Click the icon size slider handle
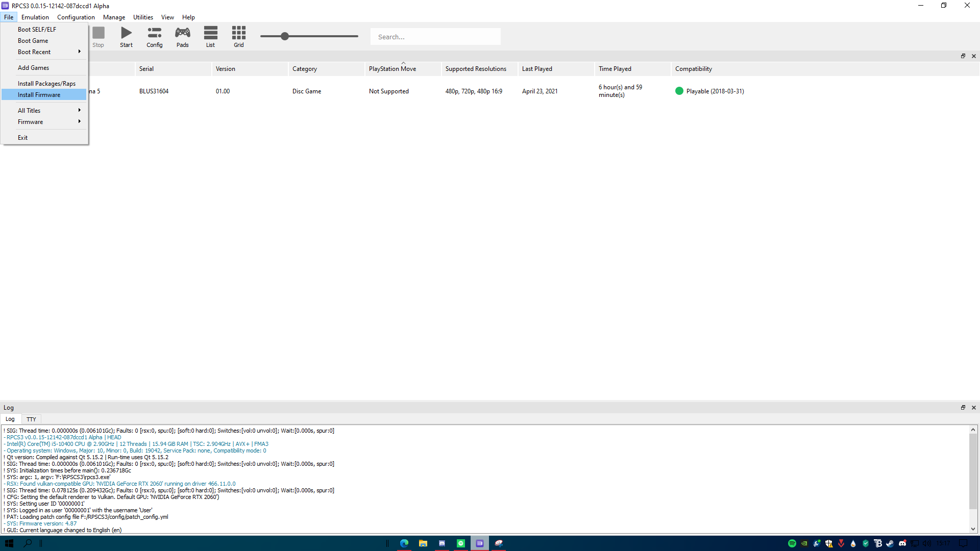Viewport: 980px width, 551px height. tap(285, 36)
